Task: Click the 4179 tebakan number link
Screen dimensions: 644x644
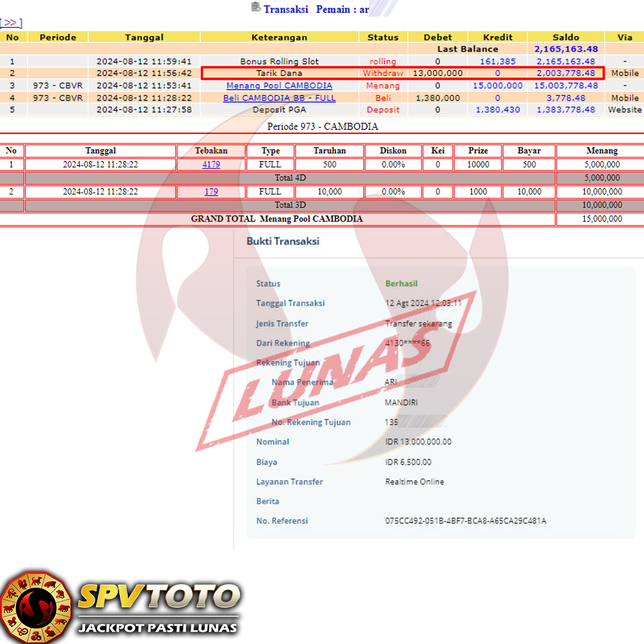Action: click(211, 165)
